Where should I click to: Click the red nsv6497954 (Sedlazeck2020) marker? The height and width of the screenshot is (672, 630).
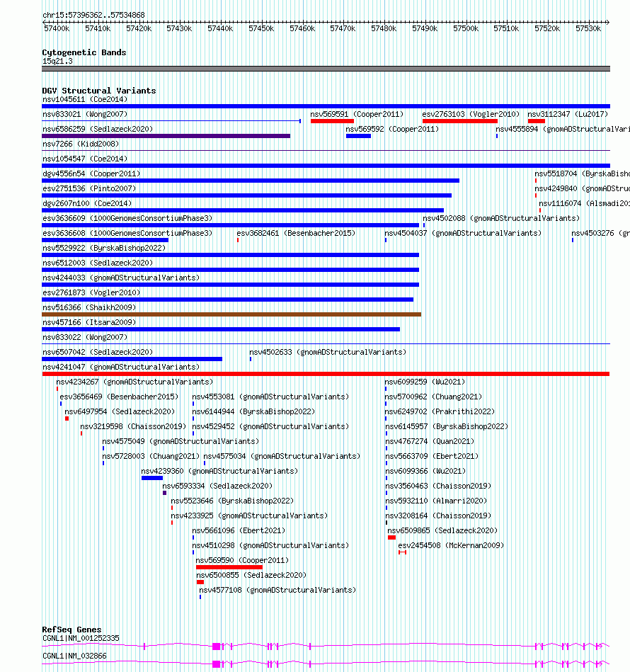[67, 418]
